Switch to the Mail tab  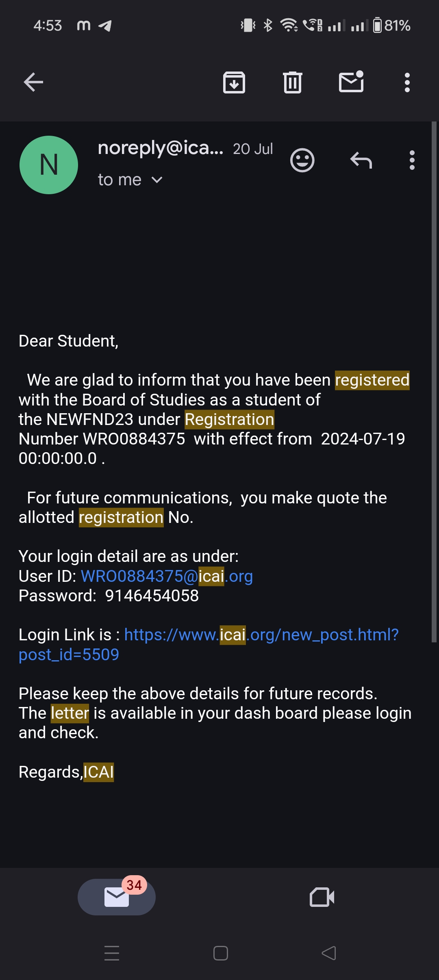click(117, 897)
